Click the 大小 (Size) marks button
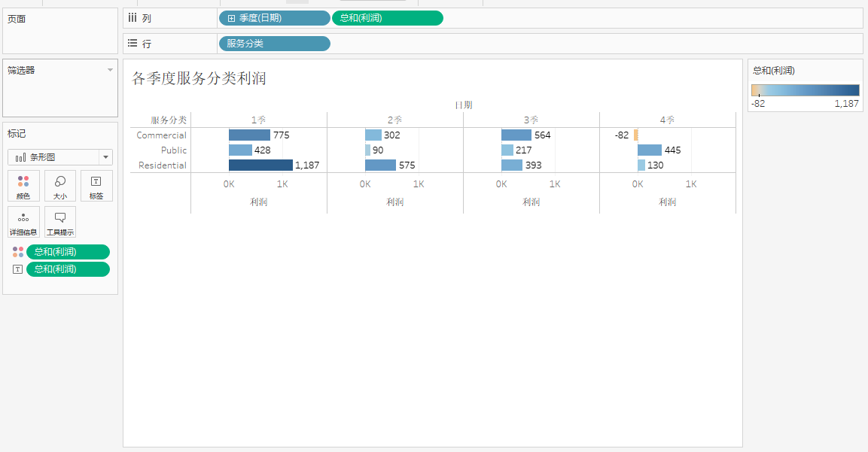 point(60,185)
